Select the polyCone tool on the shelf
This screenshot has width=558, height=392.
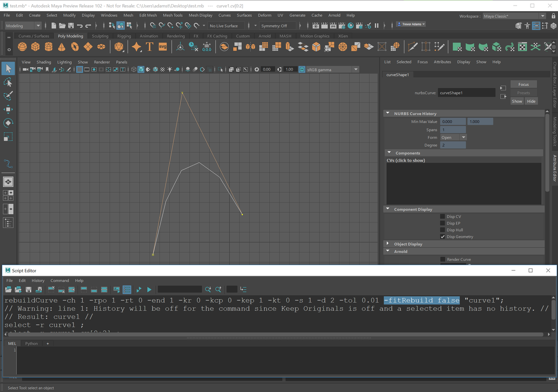(61, 46)
